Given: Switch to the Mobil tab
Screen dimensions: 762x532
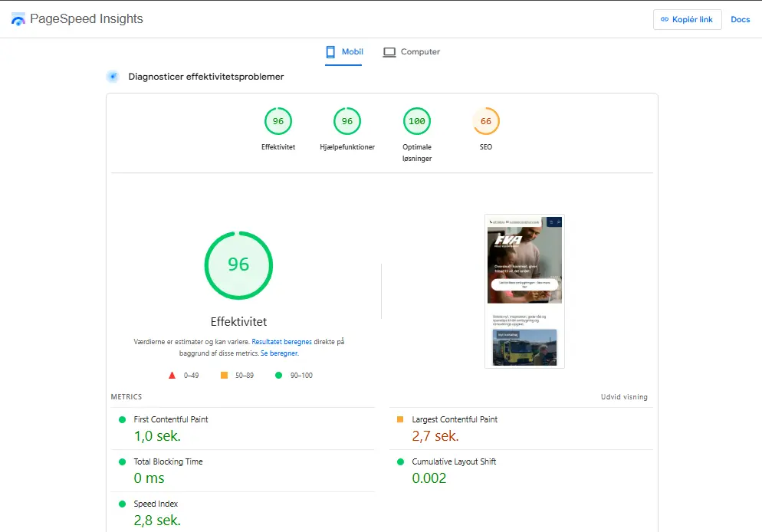Looking at the screenshot, I should (343, 52).
